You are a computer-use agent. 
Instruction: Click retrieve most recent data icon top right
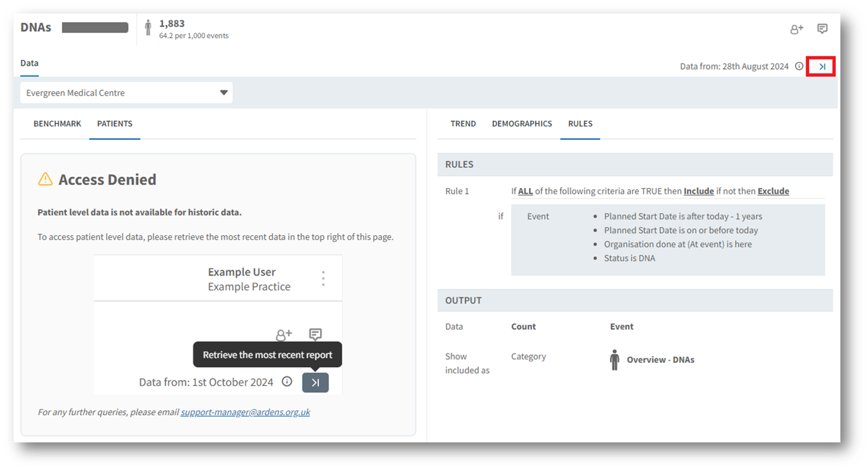click(822, 66)
